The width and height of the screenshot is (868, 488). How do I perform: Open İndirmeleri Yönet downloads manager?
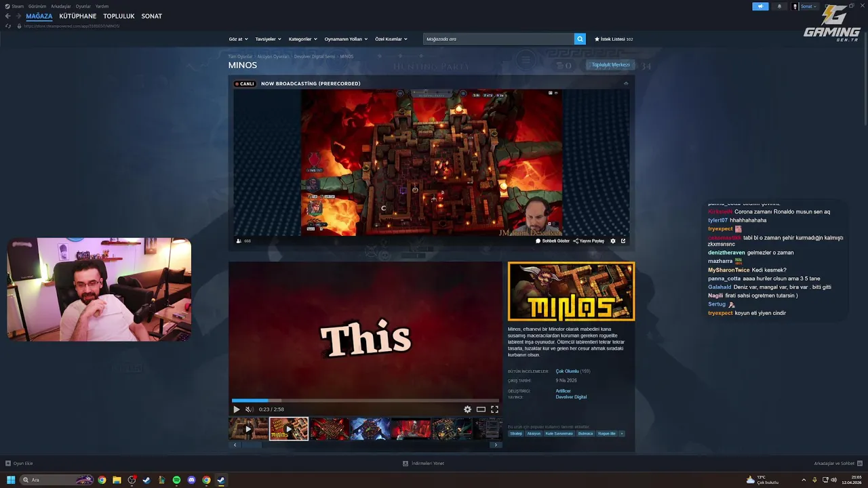[423, 464]
